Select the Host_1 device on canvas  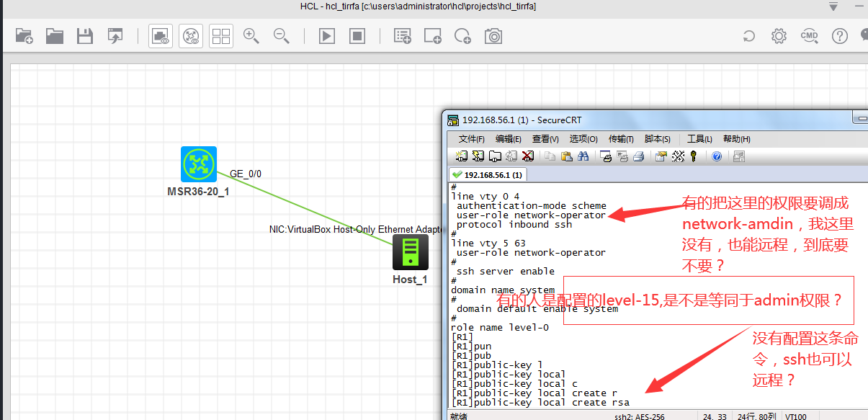[x=410, y=252]
